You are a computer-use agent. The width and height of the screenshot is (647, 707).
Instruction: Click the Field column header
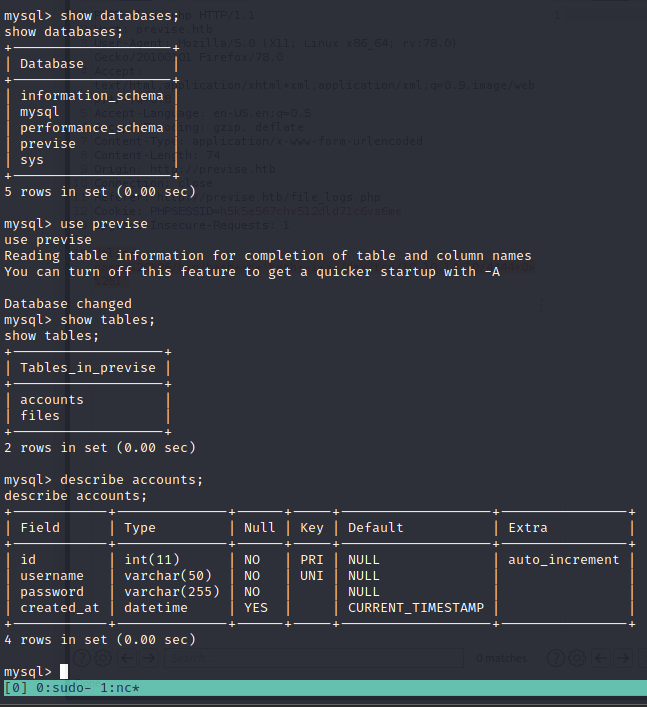pyautogui.click(x=40, y=528)
